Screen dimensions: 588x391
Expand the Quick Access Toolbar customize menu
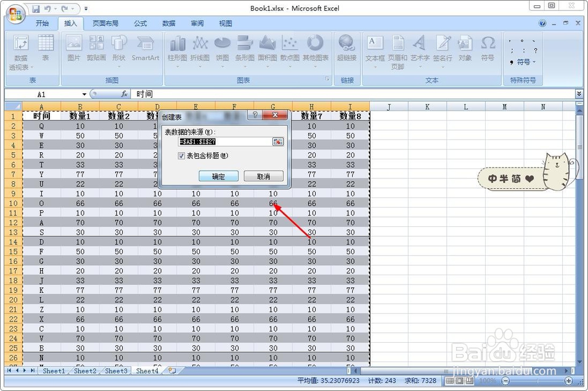pos(85,8)
